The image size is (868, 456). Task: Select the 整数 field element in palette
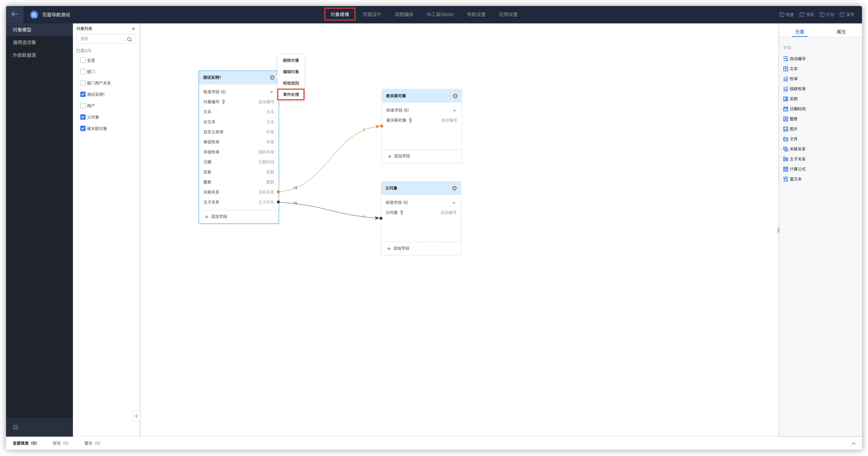[x=791, y=119]
